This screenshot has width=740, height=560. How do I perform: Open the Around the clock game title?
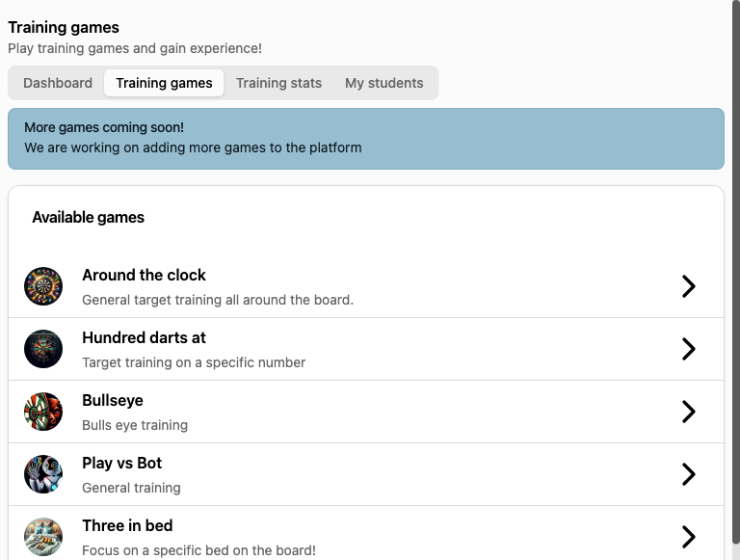pyautogui.click(x=144, y=275)
